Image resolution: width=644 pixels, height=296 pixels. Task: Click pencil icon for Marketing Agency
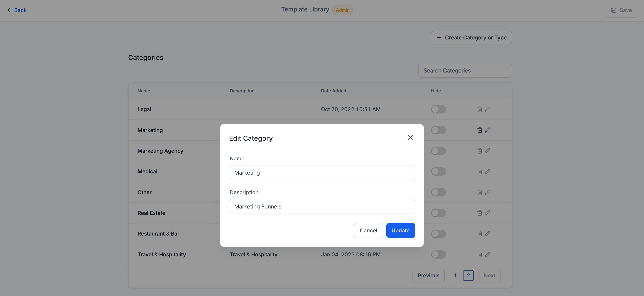point(487,151)
